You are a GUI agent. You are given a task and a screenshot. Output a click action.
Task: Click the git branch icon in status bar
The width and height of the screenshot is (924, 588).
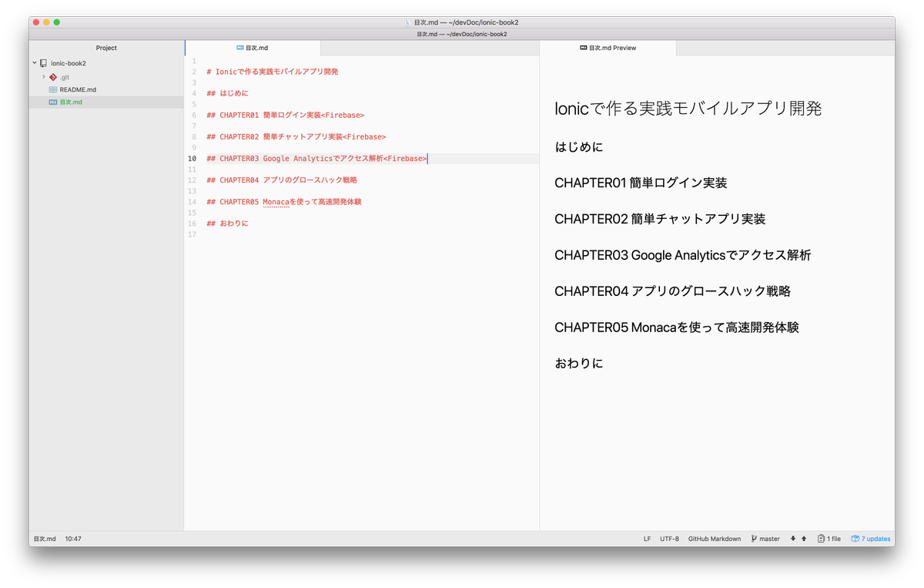[x=754, y=539]
